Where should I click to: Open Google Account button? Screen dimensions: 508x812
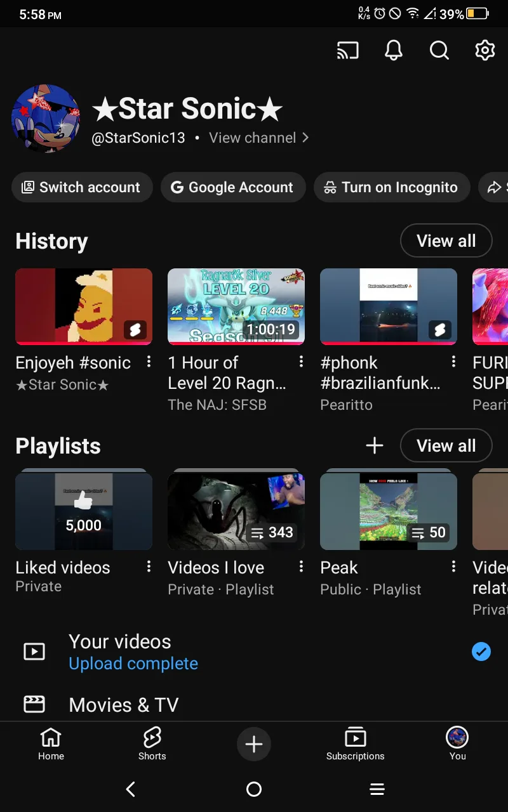(233, 188)
